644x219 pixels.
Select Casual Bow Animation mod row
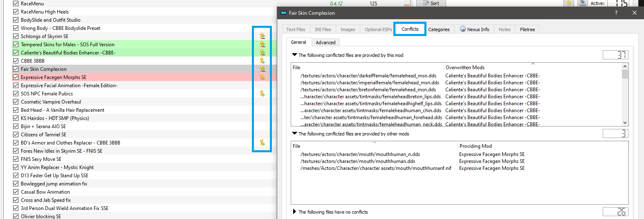[144, 192]
